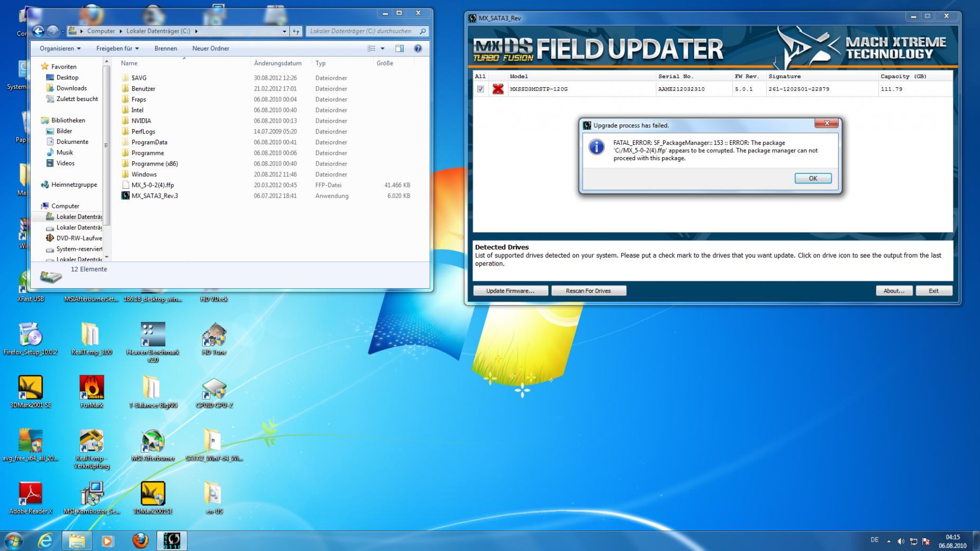
Task: Click the Explorer forward arrow button
Action: click(x=52, y=31)
